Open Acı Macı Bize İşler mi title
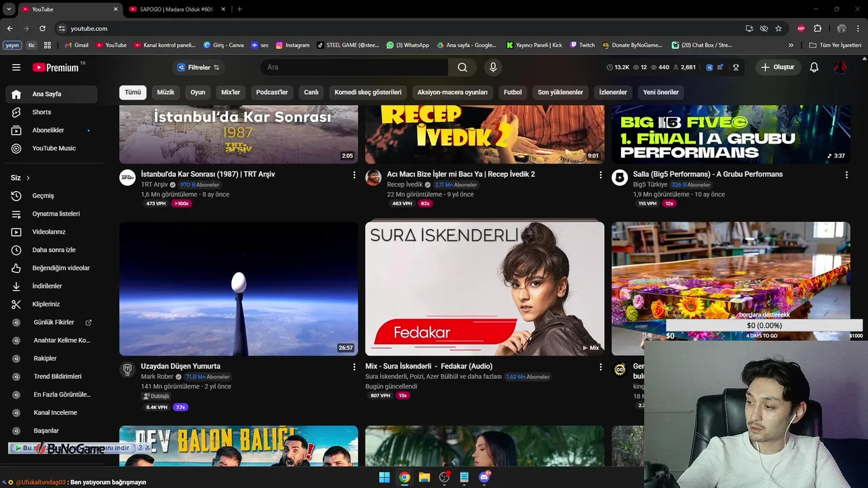The image size is (868, 488). (x=461, y=174)
